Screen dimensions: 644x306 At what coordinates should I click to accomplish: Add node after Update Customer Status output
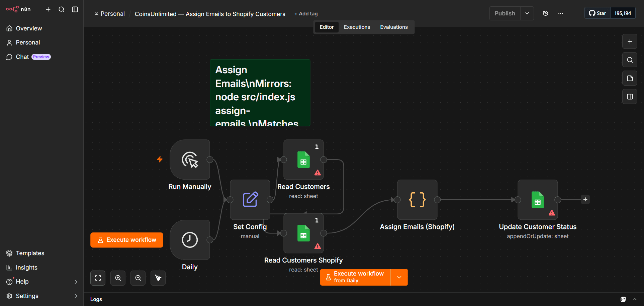click(x=585, y=200)
